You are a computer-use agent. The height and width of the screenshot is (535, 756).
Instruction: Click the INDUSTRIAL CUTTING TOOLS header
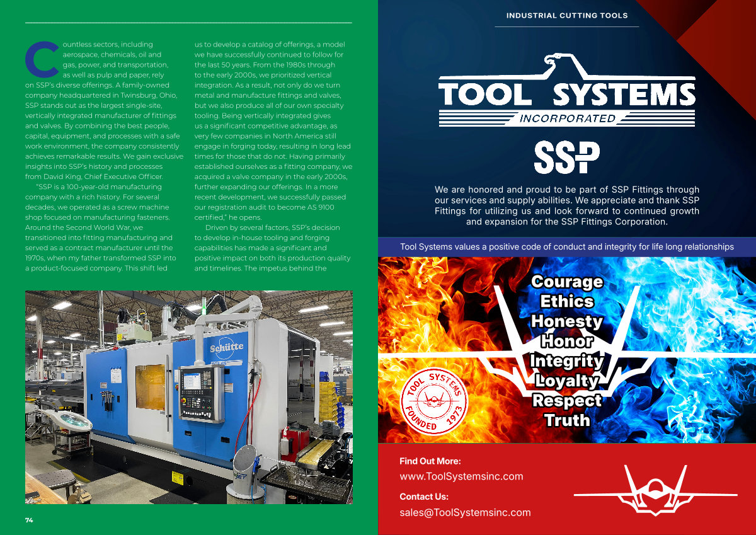point(567,16)
